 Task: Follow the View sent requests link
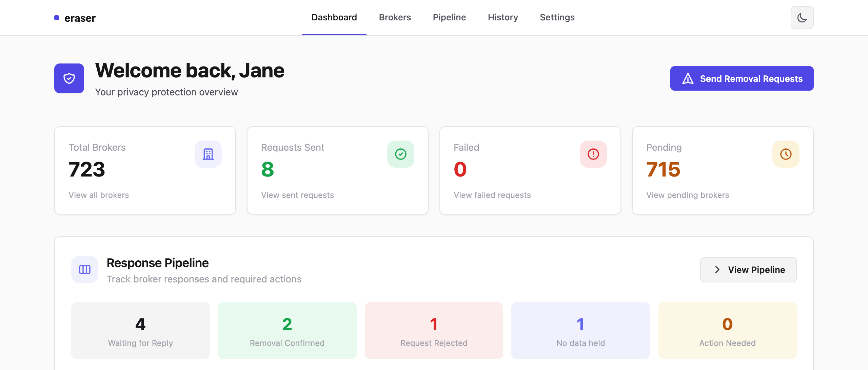[297, 195]
